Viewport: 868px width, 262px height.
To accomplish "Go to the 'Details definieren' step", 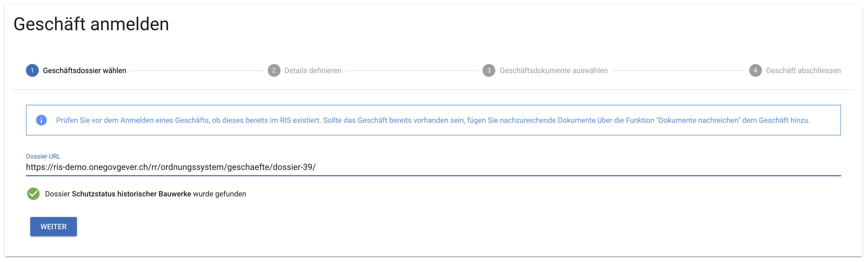I will pos(313,71).
